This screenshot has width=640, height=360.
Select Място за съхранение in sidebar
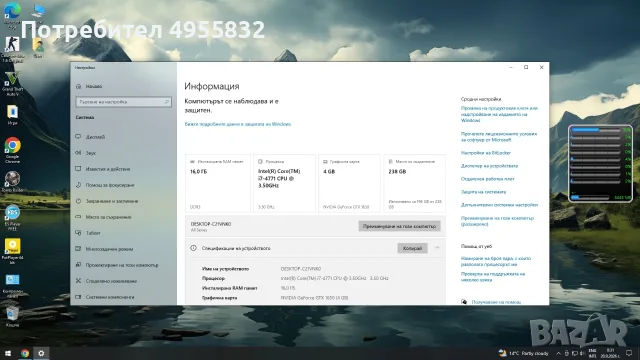tap(109, 217)
